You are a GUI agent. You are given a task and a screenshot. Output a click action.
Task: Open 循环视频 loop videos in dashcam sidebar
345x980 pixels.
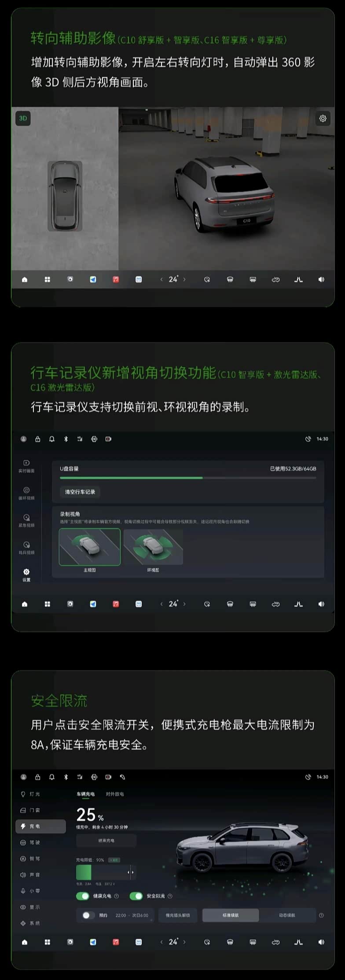26,494
